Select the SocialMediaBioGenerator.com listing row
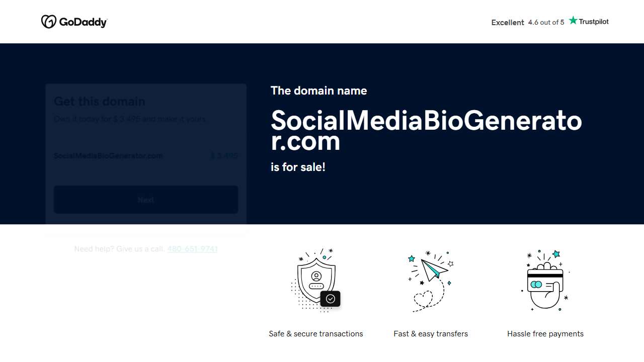Image resolution: width=644 pixels, height=362 pixels. (x=108, y=156)
